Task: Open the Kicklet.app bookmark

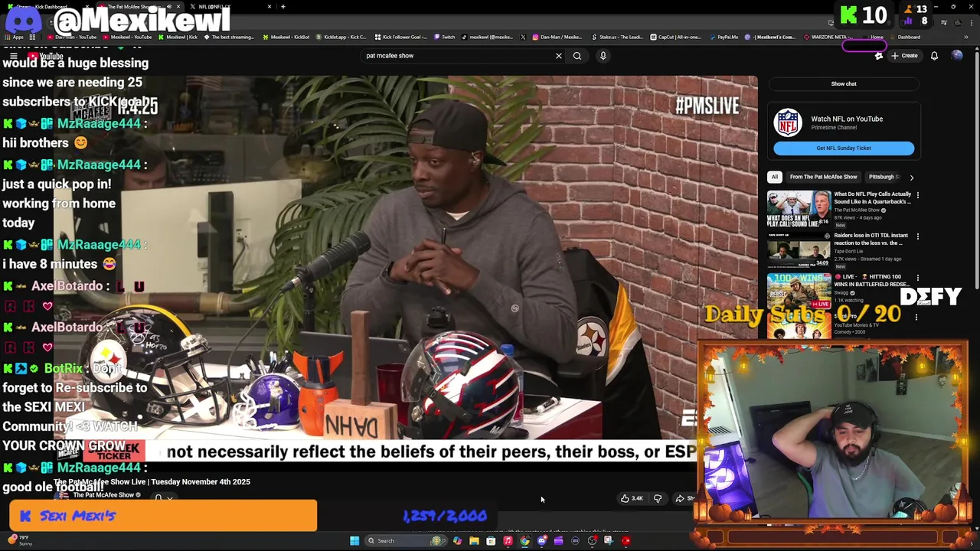Action: pos(340,37)
